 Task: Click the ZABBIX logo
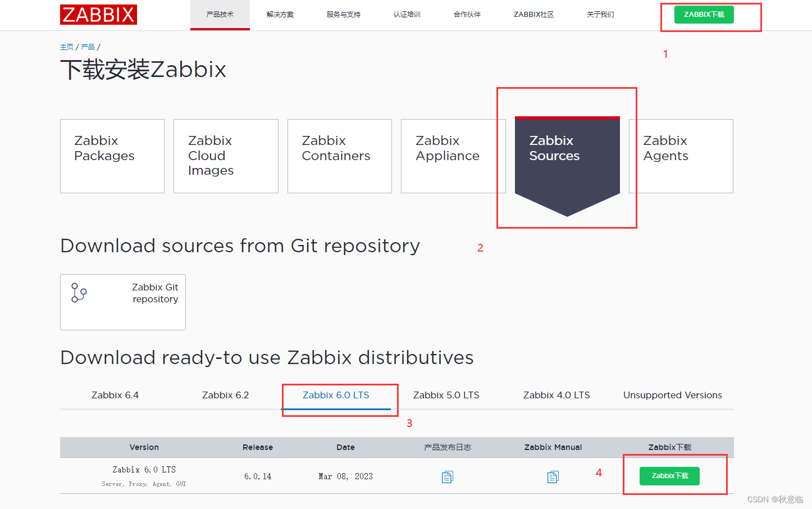[98, 15]
